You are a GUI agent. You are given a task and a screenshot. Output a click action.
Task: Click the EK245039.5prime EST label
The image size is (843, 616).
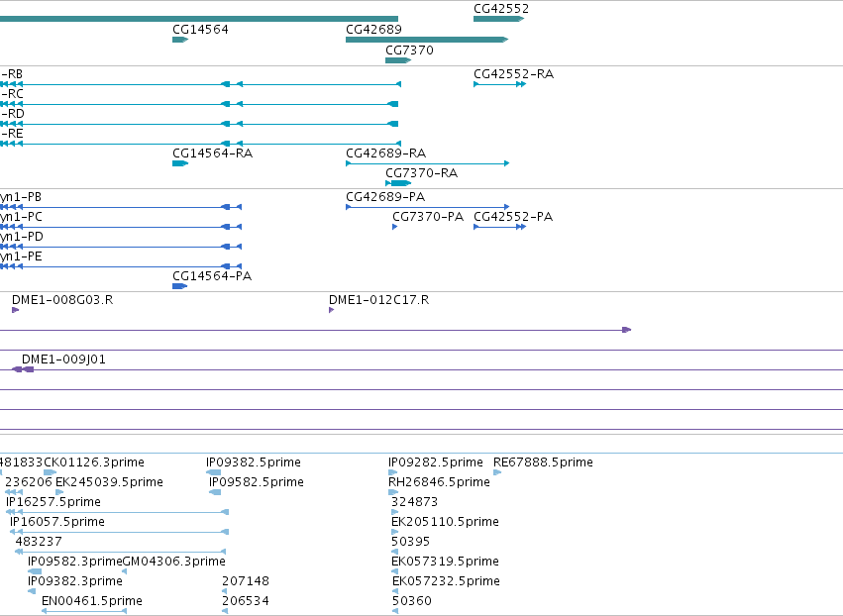pos(109,482)
